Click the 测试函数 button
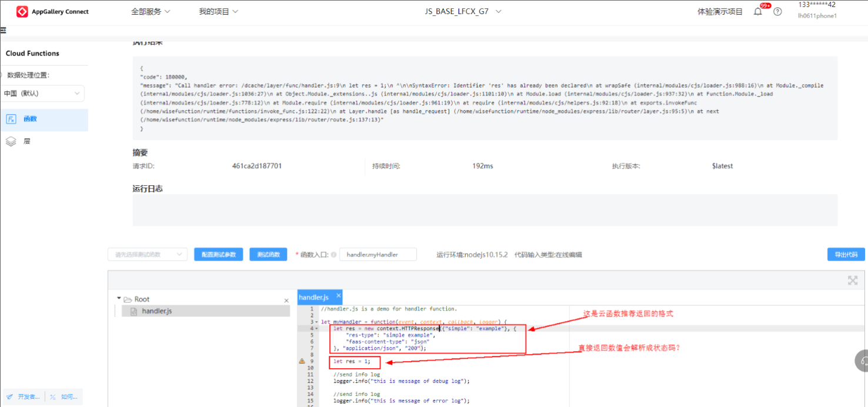 click(268, 255)
